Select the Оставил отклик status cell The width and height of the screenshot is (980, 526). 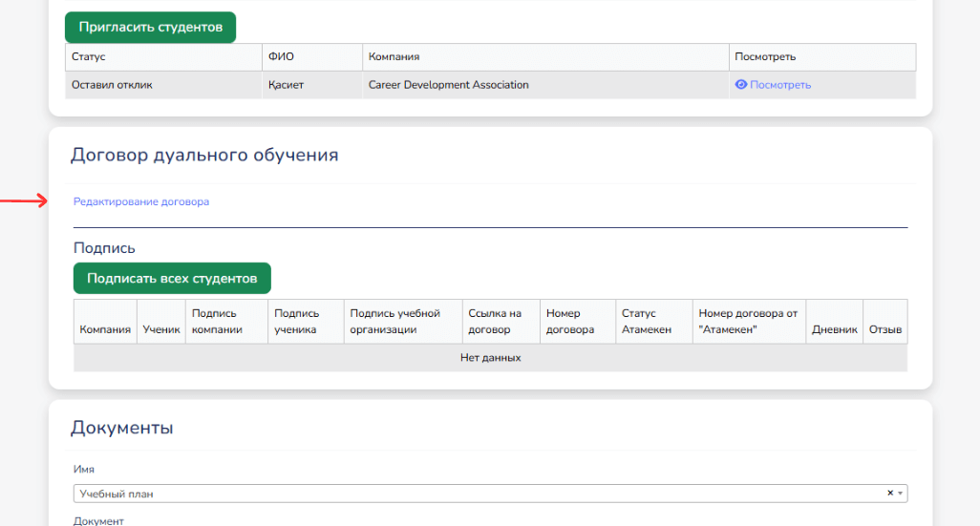coord(112,85)
